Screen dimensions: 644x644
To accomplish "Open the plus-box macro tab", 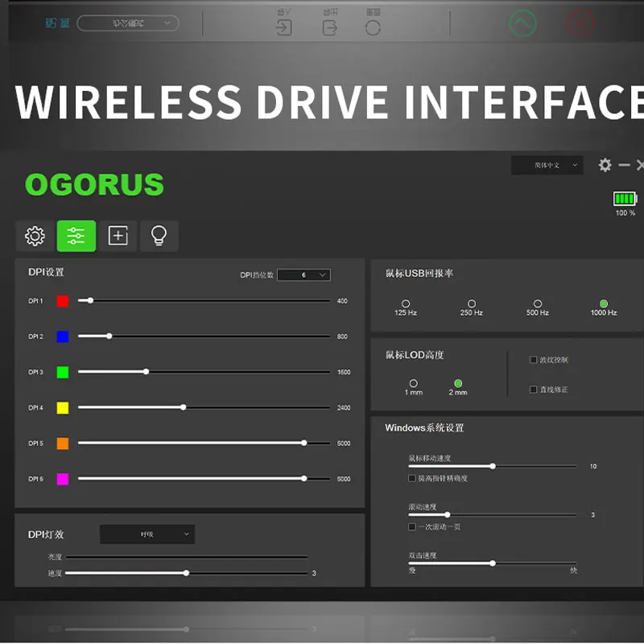I will [x=118, y=236].
